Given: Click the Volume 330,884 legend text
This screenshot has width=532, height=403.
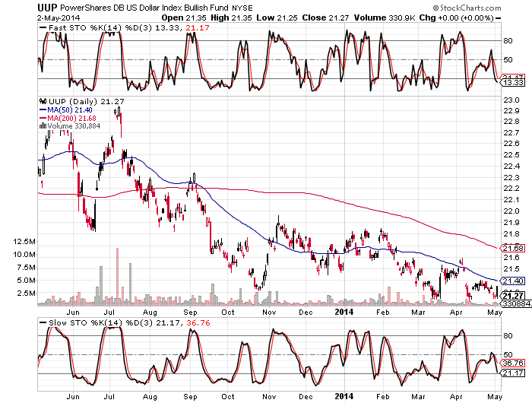Looking at the screenshot, I should [74, 126].
